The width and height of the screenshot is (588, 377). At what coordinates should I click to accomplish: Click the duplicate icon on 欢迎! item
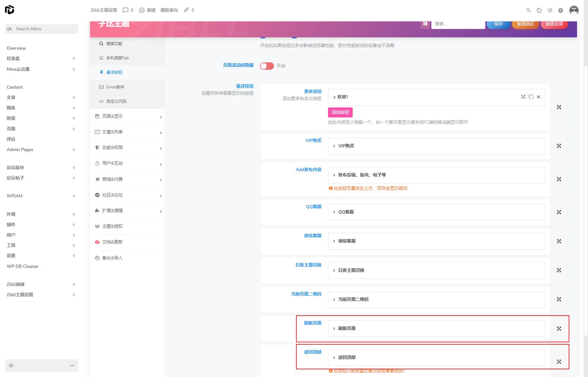pyautogui.click(x=531, y=97)
